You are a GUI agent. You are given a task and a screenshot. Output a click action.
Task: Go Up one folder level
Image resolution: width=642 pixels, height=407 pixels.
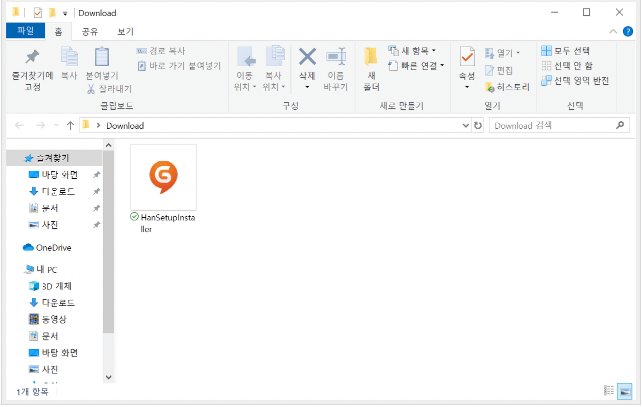pos(70,125)
